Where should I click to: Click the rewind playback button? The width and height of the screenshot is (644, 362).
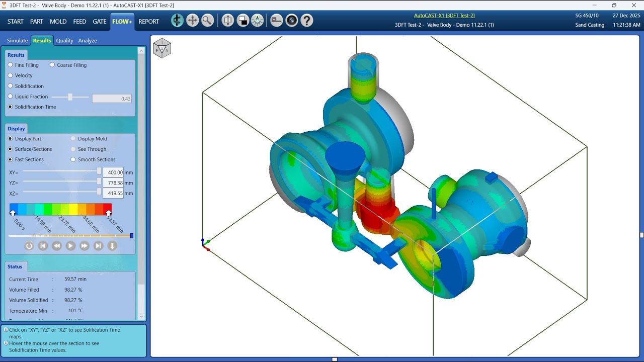[x=57, y=246]
